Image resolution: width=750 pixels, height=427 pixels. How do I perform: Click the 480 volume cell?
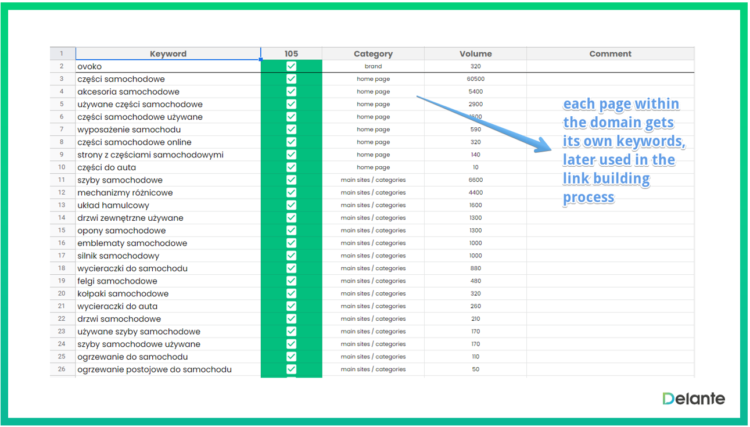[475, 281]
